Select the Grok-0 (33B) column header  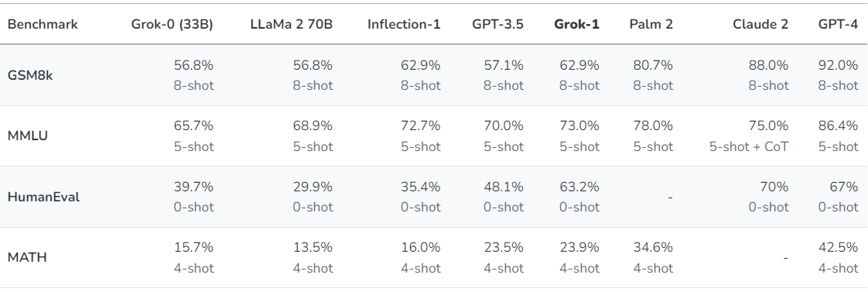(173, 24)
